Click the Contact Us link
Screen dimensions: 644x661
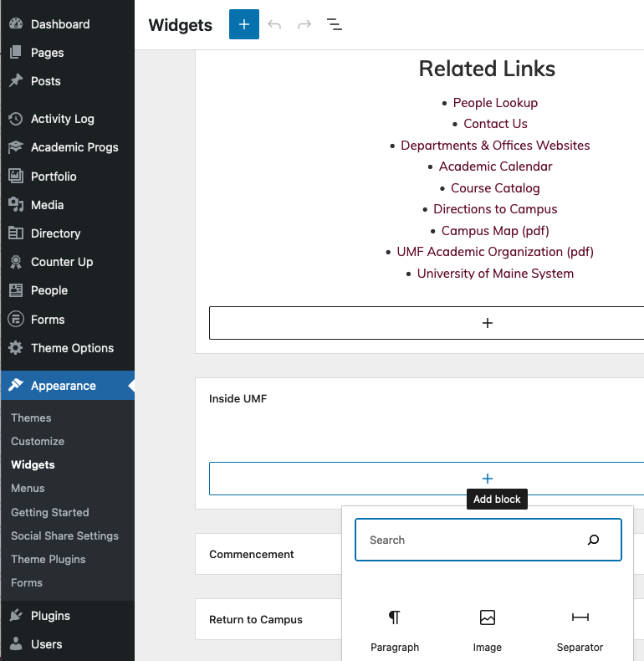pos(495,124)
